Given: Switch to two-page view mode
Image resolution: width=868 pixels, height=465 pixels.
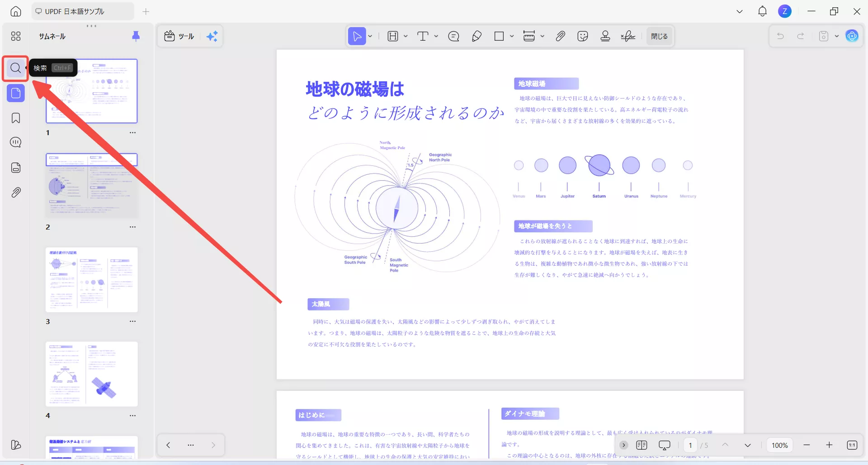Looking at the screenshot, I should coord(641,445).
